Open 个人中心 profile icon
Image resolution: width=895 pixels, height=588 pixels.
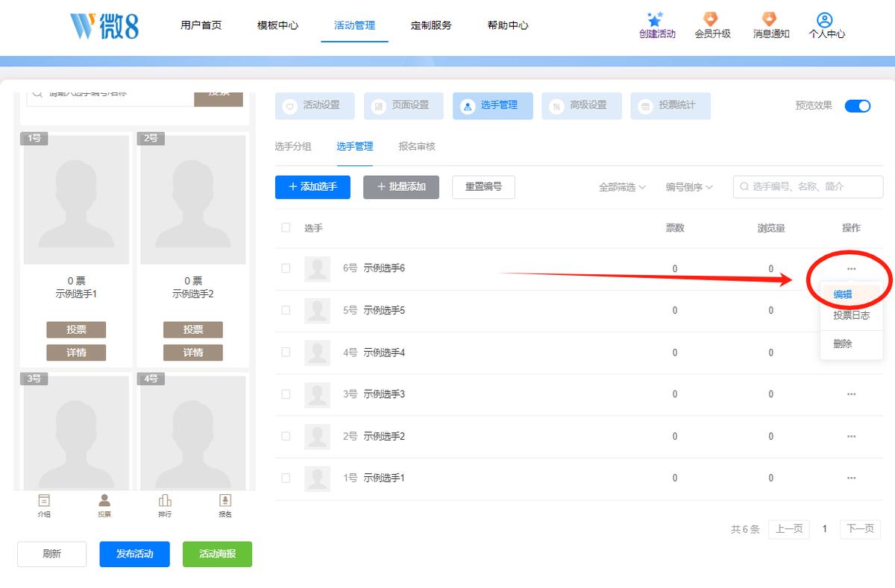pos(825,19)
